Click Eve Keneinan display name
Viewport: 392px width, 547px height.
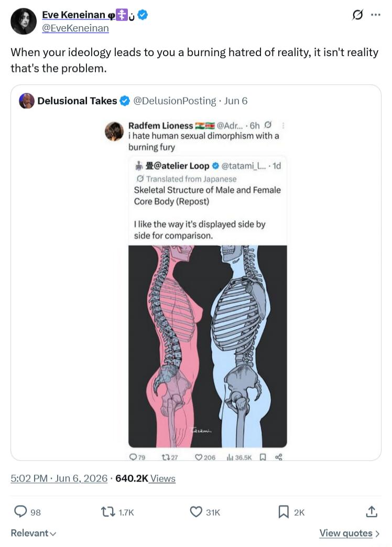click(73, 15)
